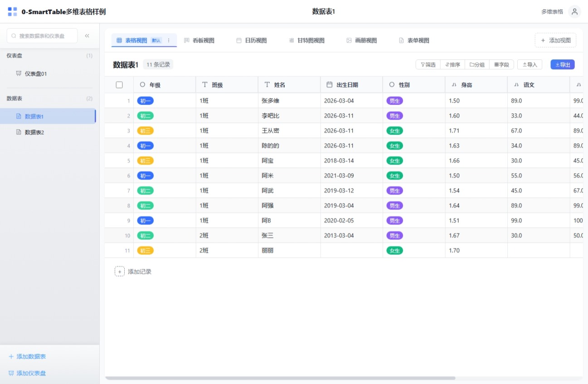Click the plus icon beside 添加记录
This screenshot has height=384, width=588.
[119, 272]
